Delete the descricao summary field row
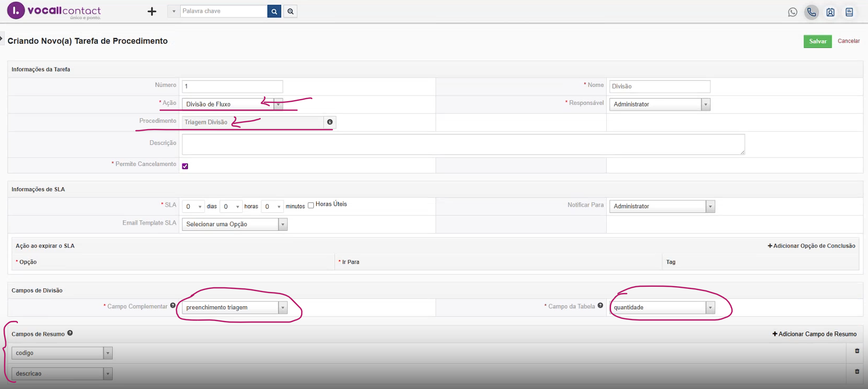 click(x=856, y=372)
